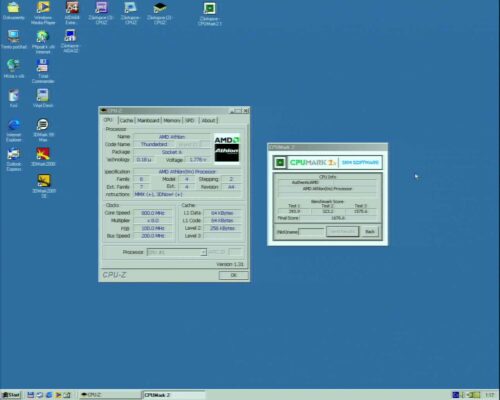Open the Zástupce - CPUZ shortcut

coord(130,13)
